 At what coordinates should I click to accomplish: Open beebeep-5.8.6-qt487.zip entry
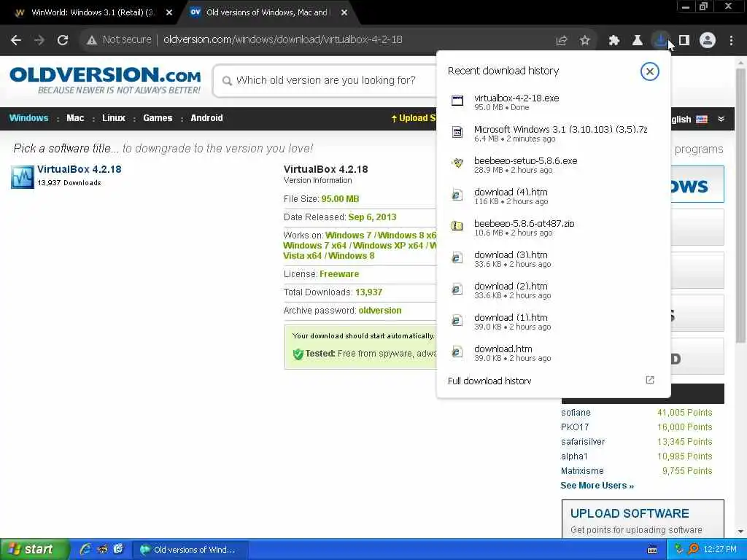[x=554, y=227]
